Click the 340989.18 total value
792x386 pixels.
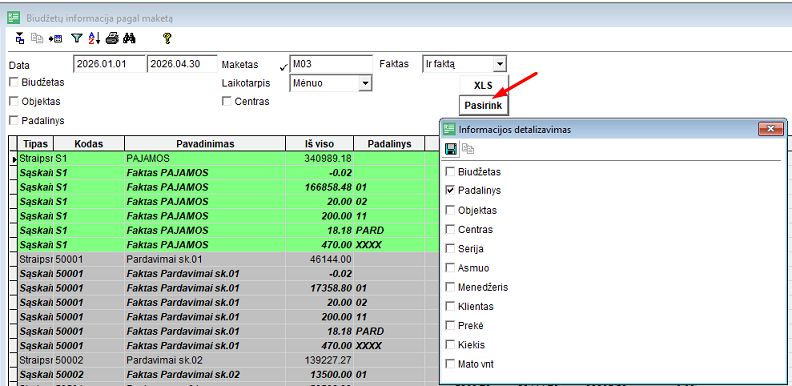(x=320, y=158)
